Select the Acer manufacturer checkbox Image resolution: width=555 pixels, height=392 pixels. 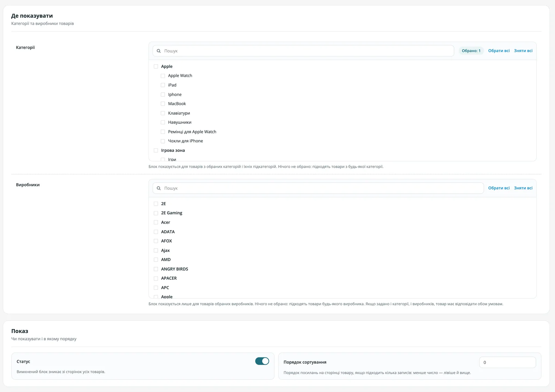pyautogui.click(x=156, y=223)
